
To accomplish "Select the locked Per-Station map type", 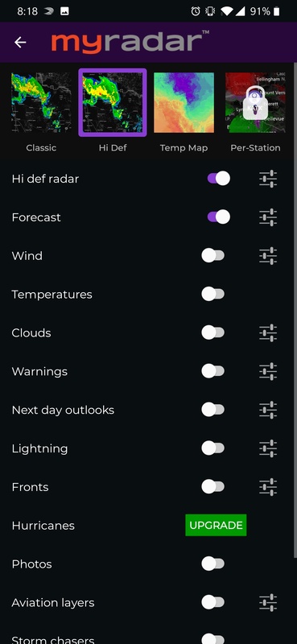I will click(255, 112).
